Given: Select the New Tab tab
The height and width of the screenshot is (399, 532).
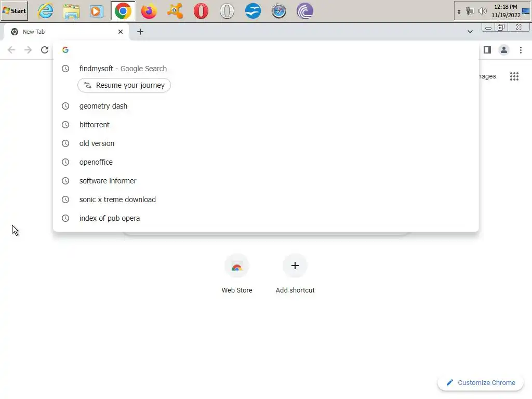Looking at the screenshot, I should point(66,32).
